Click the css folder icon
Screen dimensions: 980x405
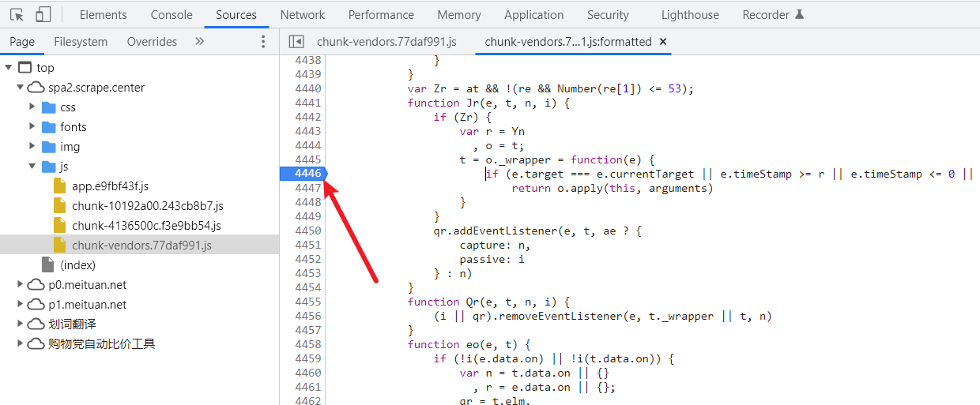pos(48,107)
